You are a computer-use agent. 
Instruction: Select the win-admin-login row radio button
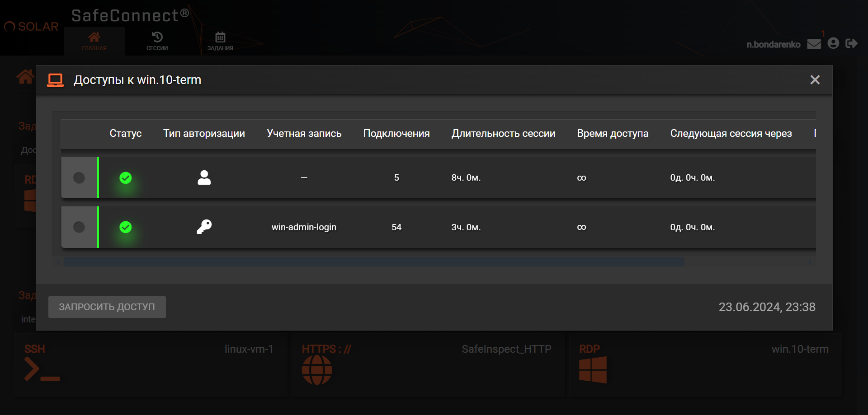(x=79, y=227)
